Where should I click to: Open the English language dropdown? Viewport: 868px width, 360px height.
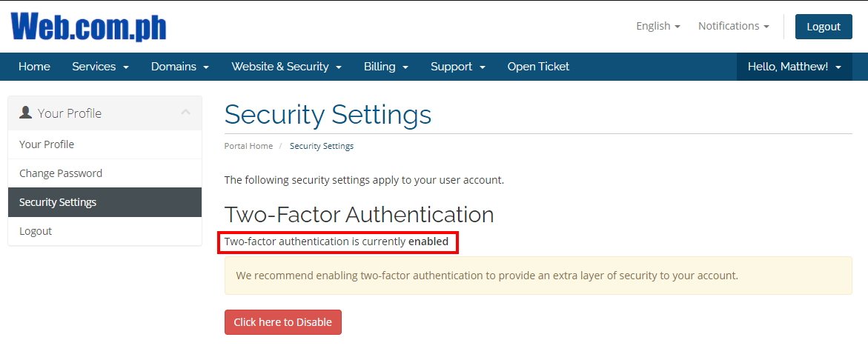pyautogui.click(x=657, y=26)
